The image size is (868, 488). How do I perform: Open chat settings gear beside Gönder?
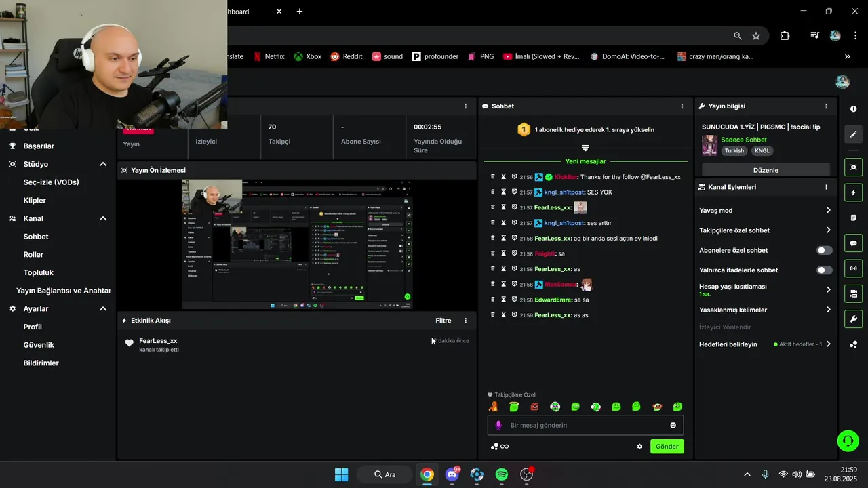click(x=639, y=447)
